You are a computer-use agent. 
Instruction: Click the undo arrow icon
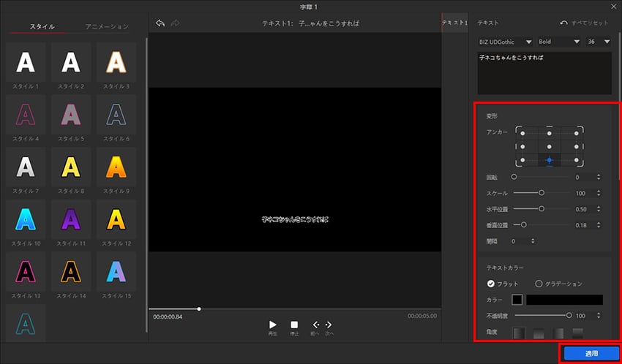[x=161, y=23]
